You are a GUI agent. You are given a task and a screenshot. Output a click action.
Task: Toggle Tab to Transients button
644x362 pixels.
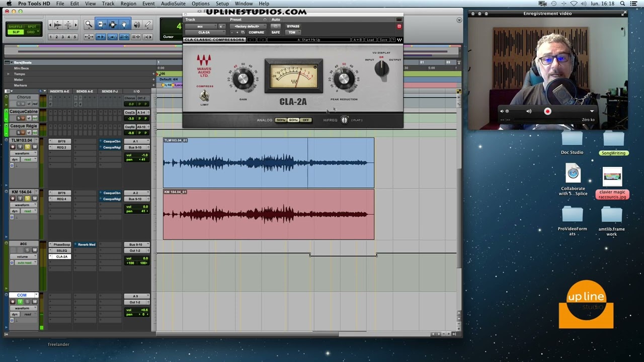click(101, 37)
